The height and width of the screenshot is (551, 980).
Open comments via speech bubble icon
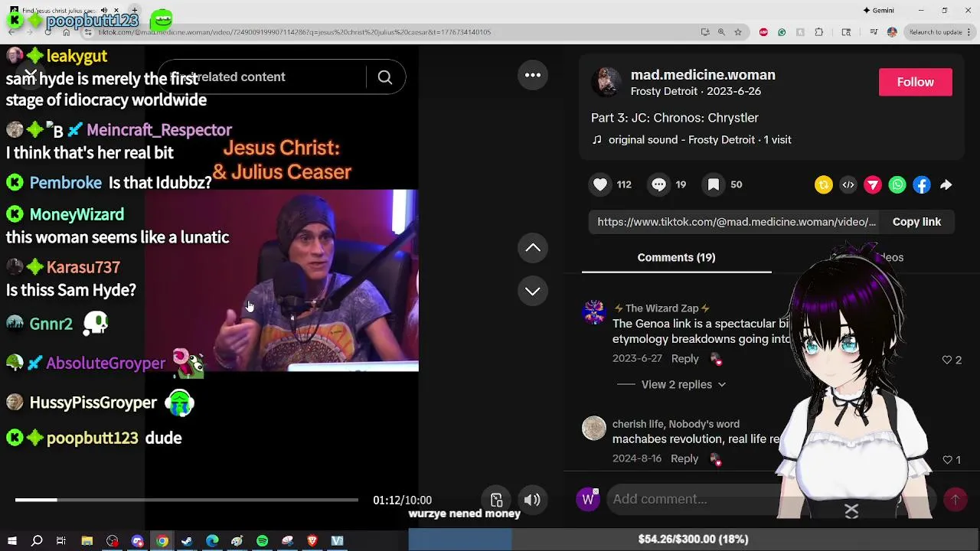658,184
